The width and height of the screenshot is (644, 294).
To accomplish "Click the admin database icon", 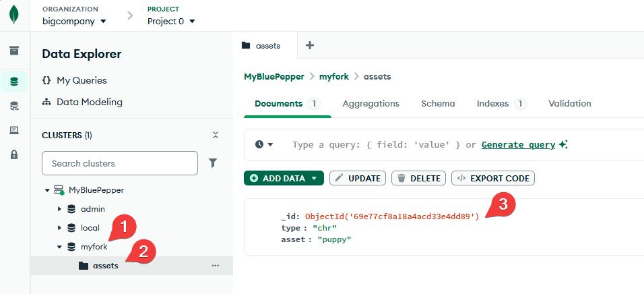I will coord(71,209).
